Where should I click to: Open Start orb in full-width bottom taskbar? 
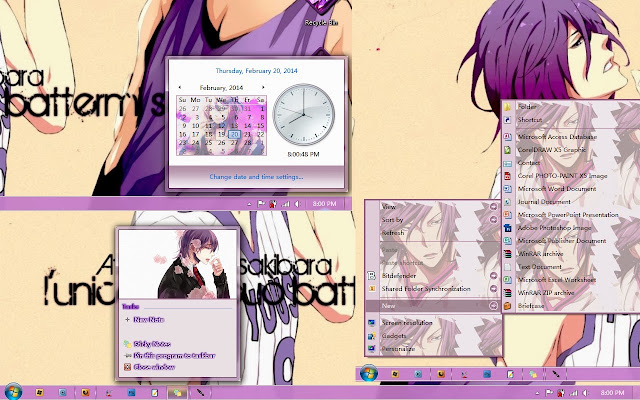point(13,392)
